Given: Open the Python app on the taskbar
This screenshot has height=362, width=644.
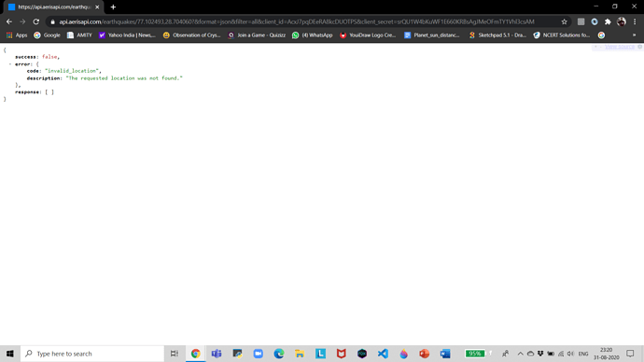Looking at the screenshot, I should (237, 354).
